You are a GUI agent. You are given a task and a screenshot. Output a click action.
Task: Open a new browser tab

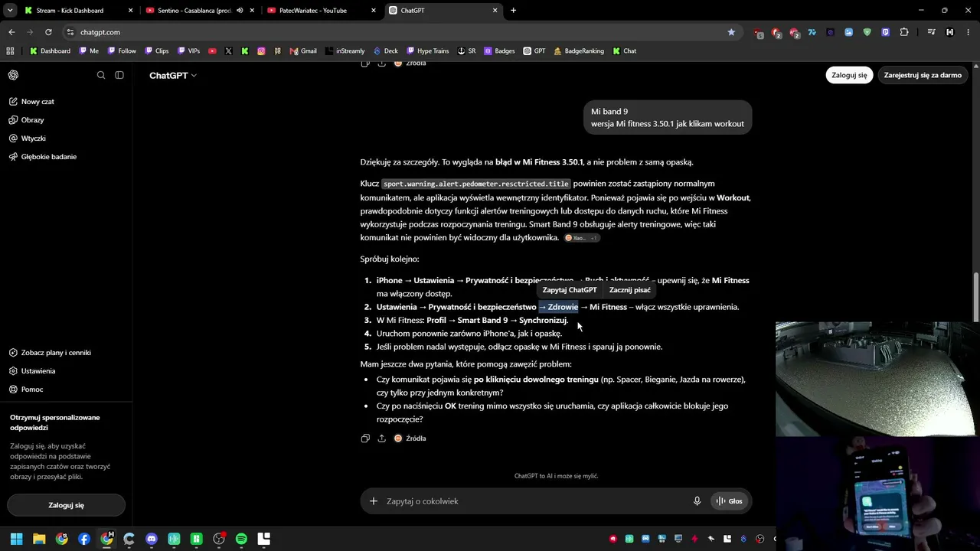pos(513,11)
